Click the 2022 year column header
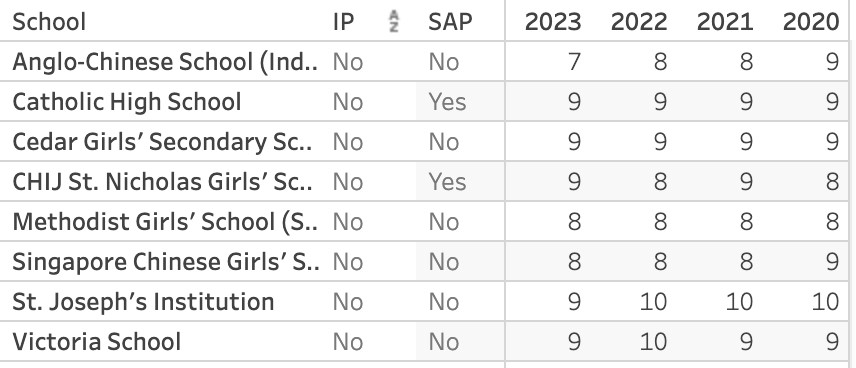 click(639, 22)
